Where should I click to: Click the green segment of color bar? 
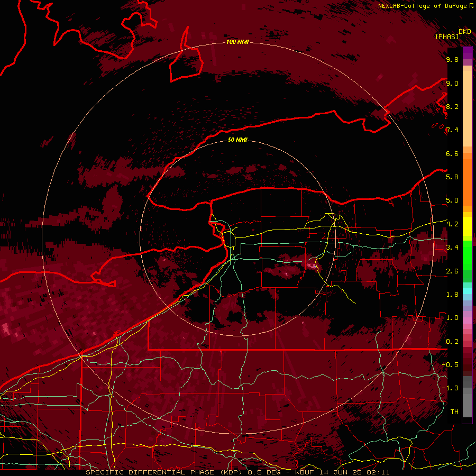[x=467, y=255]
